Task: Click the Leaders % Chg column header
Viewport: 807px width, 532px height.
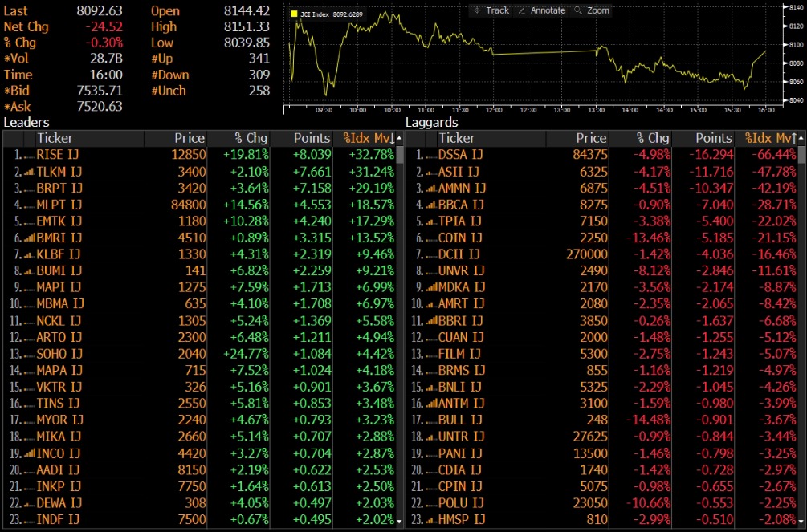Action: pos(251,139)
